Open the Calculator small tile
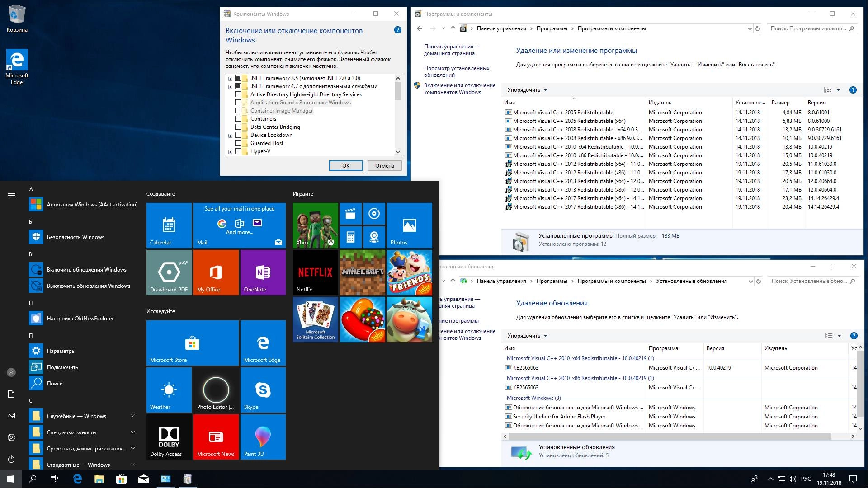The height and width of the screenshot is (488, 868). point(350,237)
